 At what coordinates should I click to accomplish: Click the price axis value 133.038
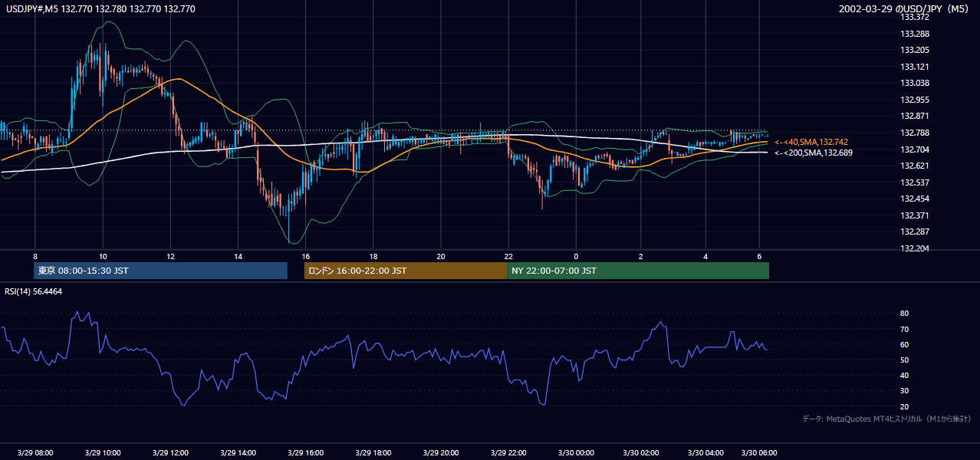pos(915,83)
